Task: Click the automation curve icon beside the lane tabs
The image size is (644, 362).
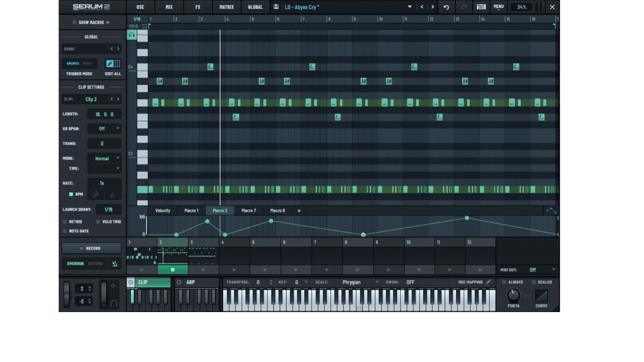Action: tap(551, 210)
